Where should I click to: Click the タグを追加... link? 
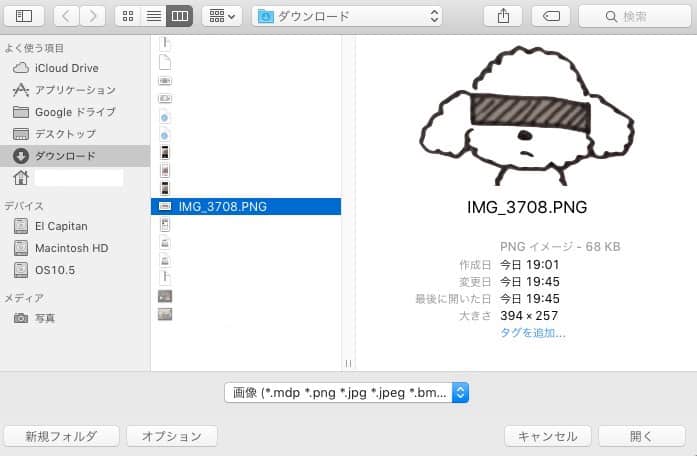pyautogui.click(x=533, y=332)
